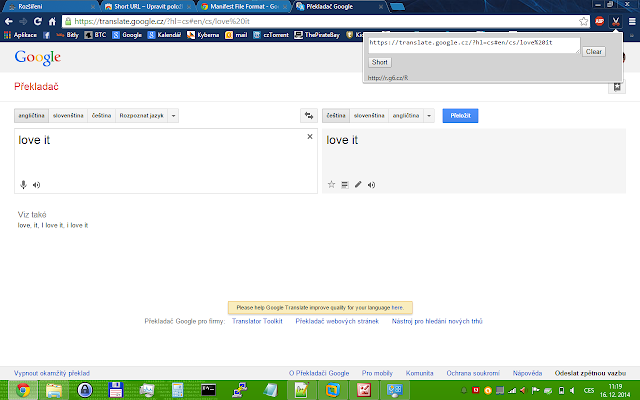Switch to the Manifest File Format tab
This screenshot has height=400, width=640.
(244, 7)
